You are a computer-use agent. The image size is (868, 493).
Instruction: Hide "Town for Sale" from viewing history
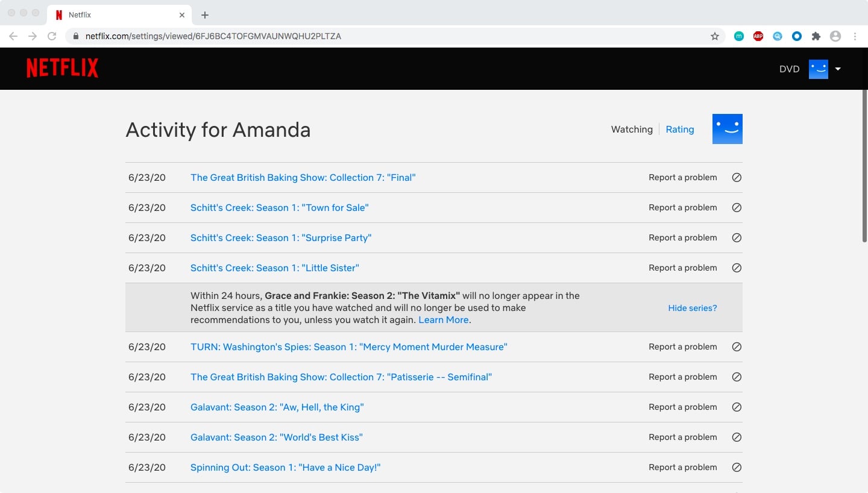[x=737, y=208]
